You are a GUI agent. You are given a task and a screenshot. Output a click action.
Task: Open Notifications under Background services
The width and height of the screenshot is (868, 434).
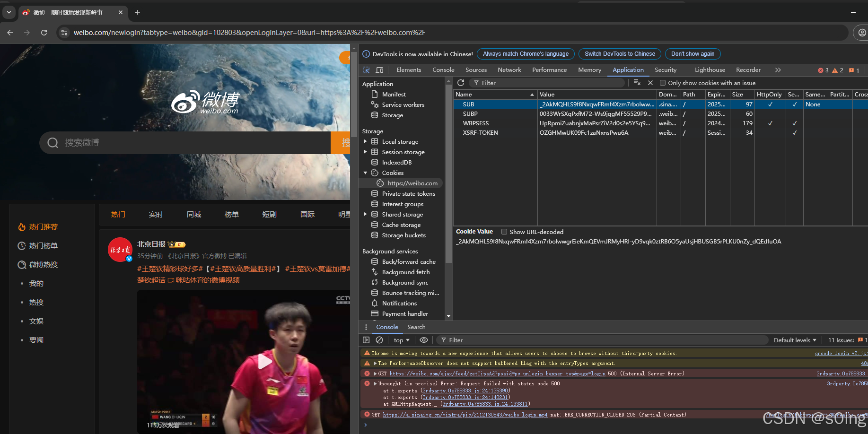click(x=399, y=304)
